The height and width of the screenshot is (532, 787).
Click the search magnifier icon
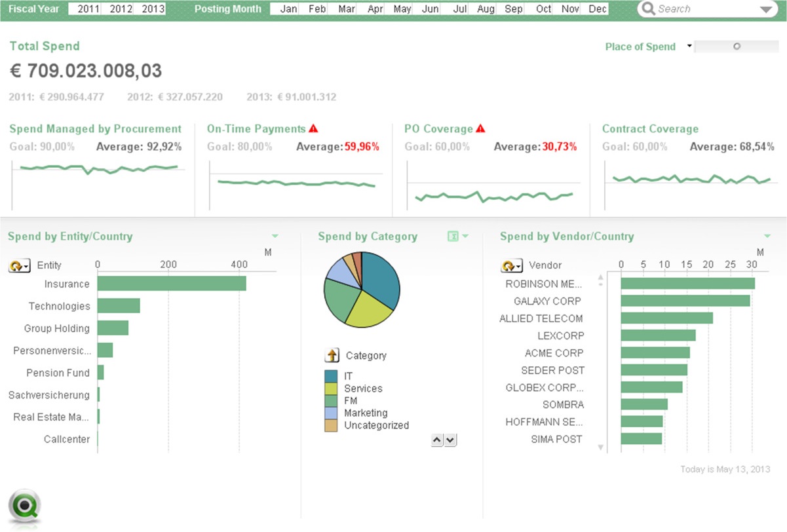point(649,9)
